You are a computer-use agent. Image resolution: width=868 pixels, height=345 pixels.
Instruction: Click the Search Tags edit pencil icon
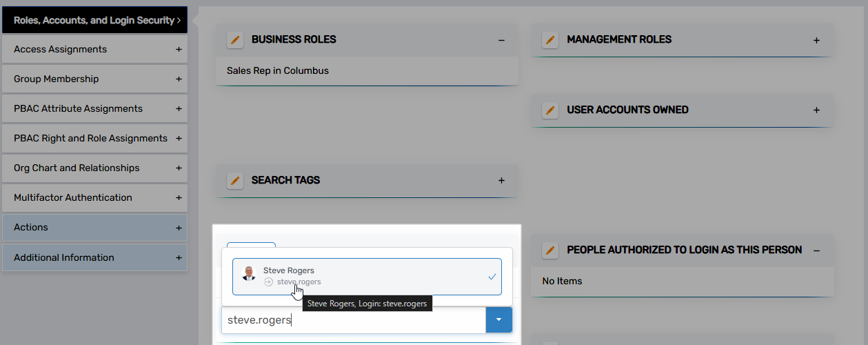point(235,181)
